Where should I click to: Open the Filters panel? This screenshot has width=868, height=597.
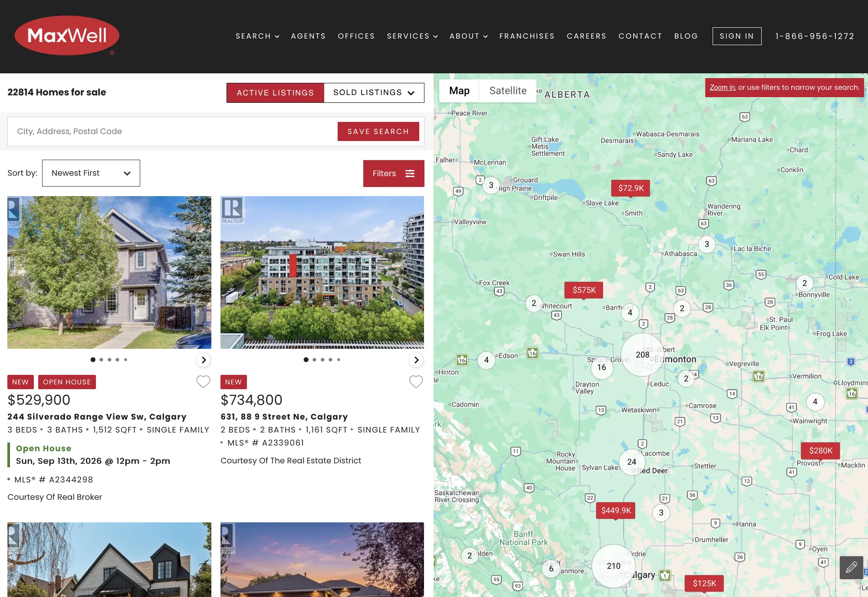(x=394, y=174)
